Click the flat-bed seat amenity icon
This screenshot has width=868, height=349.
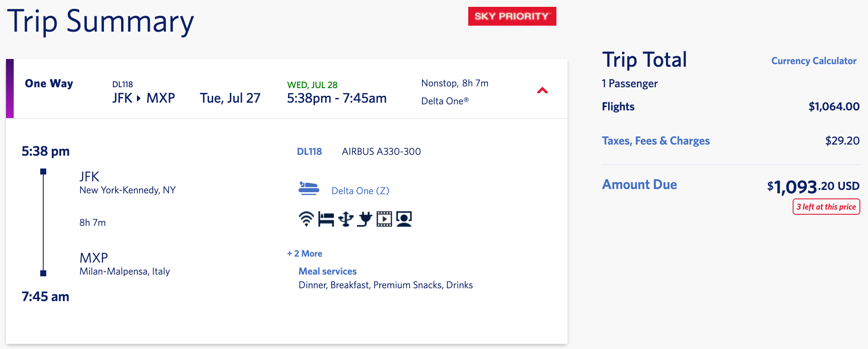(326, 219)
